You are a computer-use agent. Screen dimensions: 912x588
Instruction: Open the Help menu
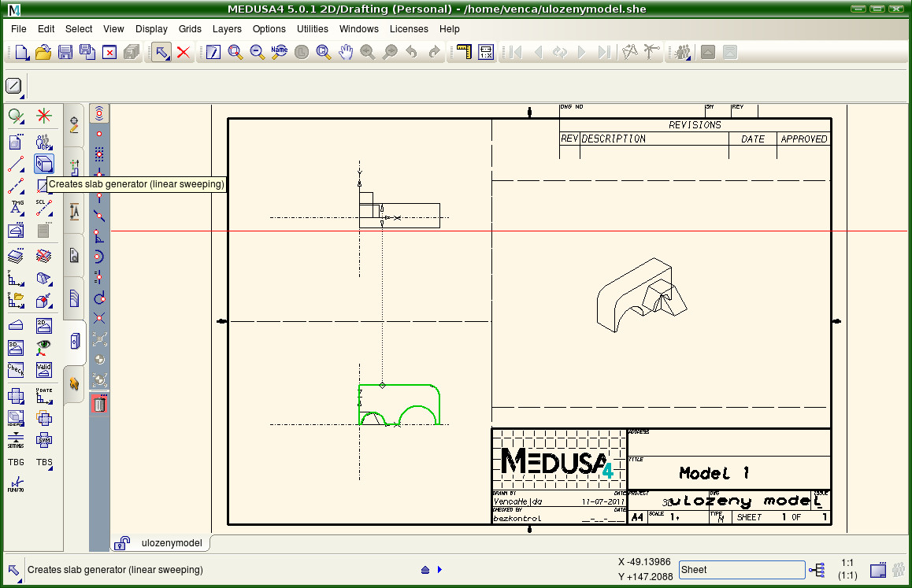coord(449,29)
